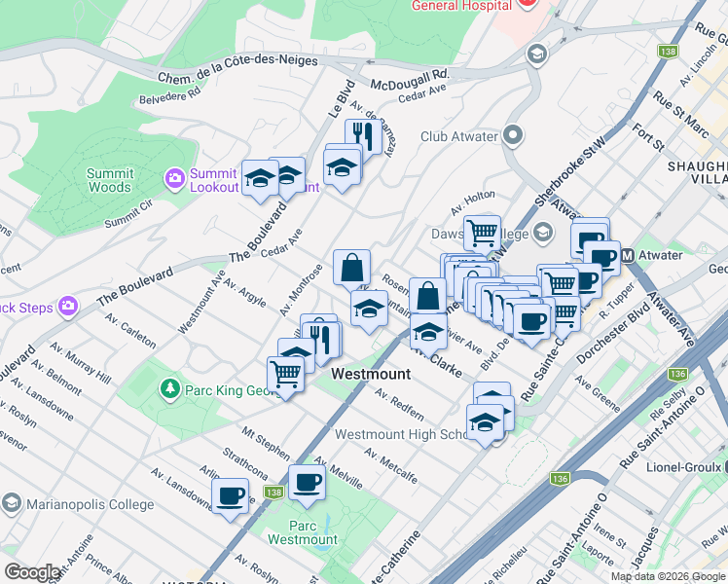This screenshot has height=584, width=728.
Task: Open the shopping cart marker by Parc King George
Action: pos(286,374)
